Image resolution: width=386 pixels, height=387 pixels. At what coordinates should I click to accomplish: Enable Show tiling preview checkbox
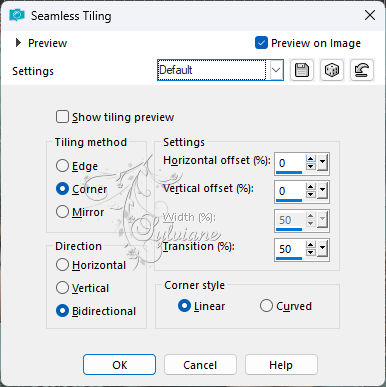[x=62, y=117]
